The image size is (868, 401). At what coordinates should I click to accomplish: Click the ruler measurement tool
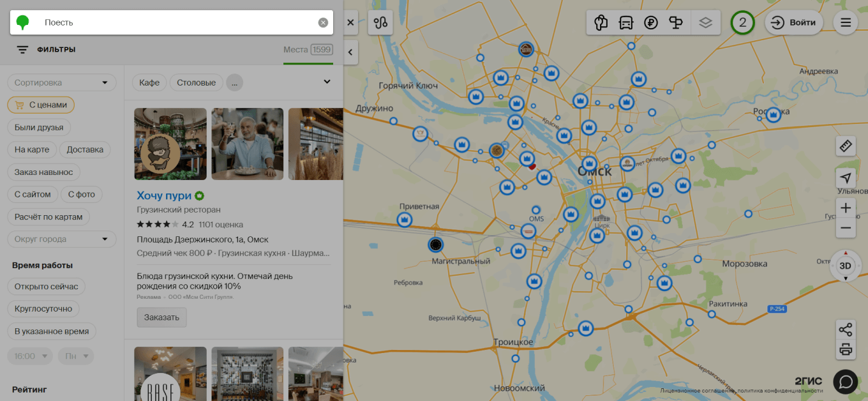coord(846,146)
